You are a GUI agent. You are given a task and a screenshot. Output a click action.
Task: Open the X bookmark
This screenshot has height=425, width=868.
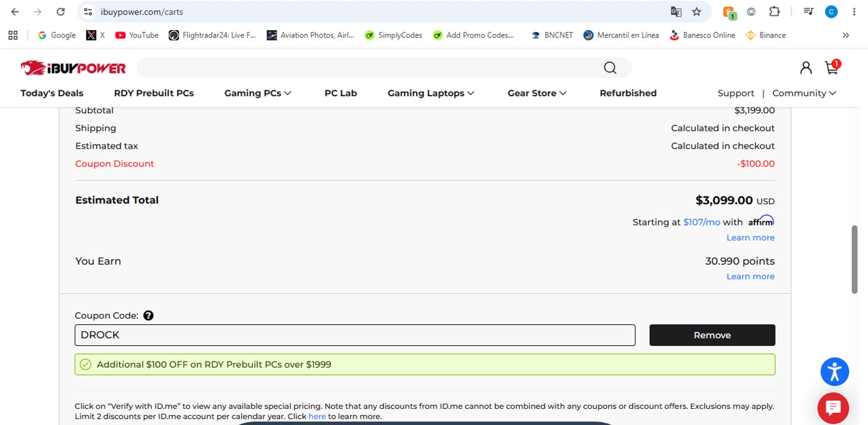click(95, 35)
